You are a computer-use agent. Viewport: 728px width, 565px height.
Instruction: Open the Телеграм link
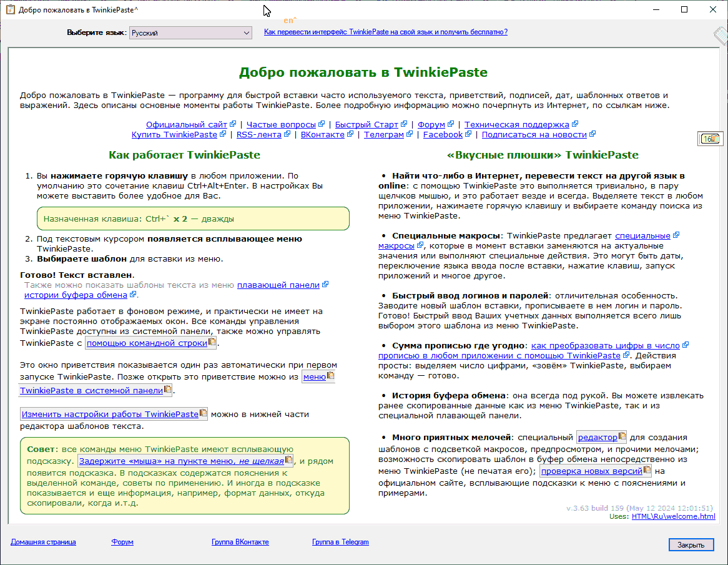(x=383, y=134)
